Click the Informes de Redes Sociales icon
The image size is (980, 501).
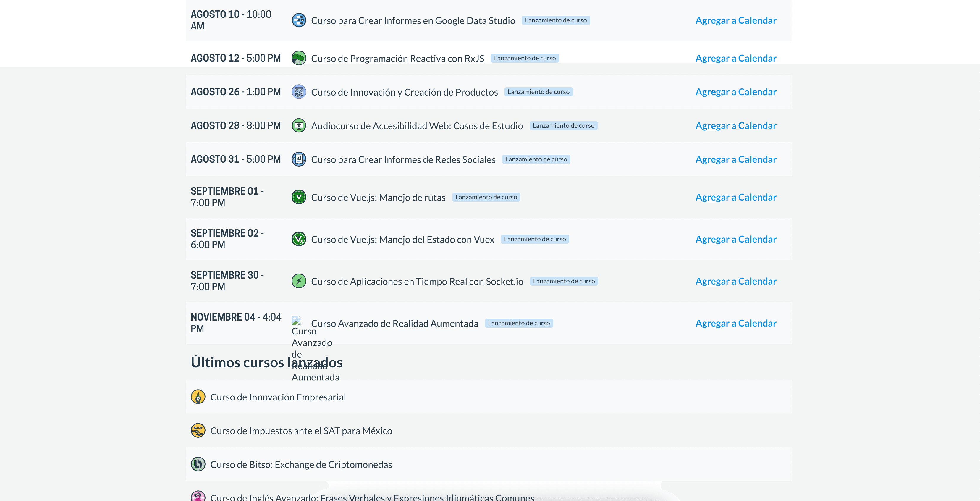tap(299, 159)
